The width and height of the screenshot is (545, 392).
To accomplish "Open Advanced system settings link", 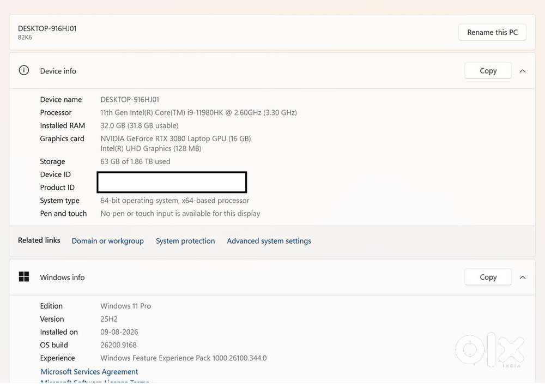I will pyautogui.click(x=269, y=241).
